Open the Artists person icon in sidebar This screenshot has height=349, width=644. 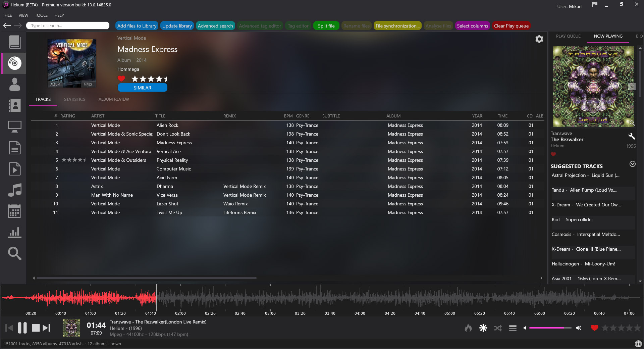14,84
